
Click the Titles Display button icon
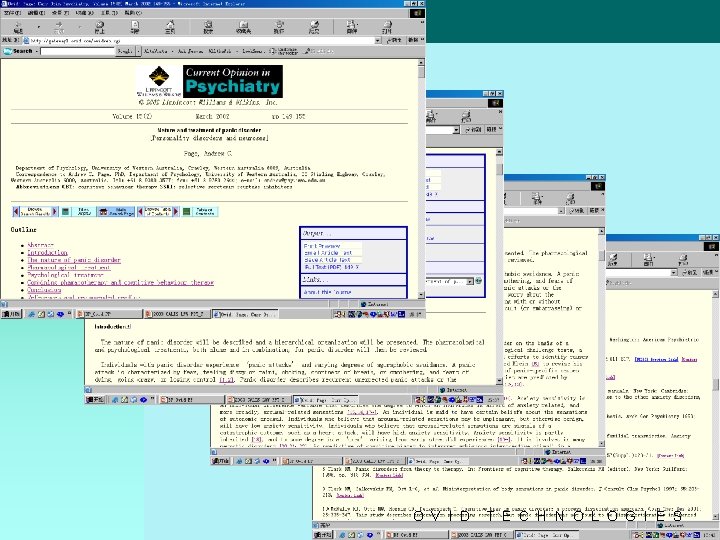click(65, 211)
